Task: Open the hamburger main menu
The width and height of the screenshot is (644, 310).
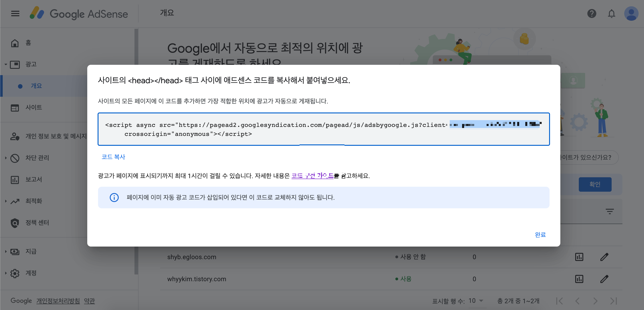Action: [15, 13]
